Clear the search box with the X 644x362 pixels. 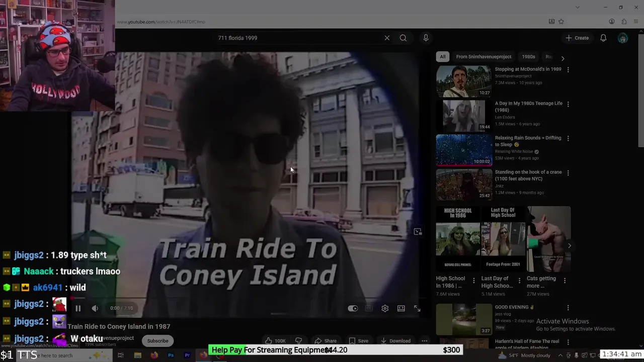(x=387, y=38)
